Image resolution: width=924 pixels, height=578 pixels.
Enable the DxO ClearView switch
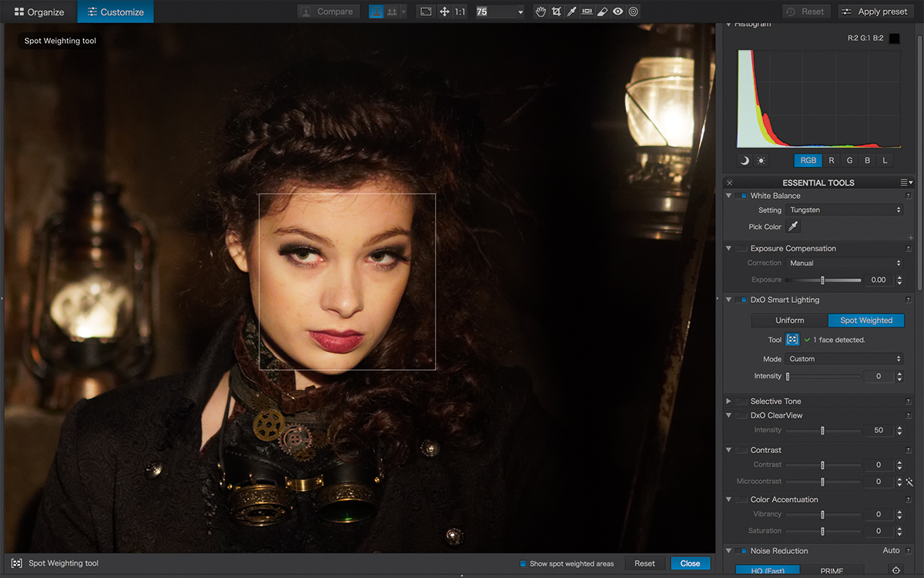(x=742, y=415)
